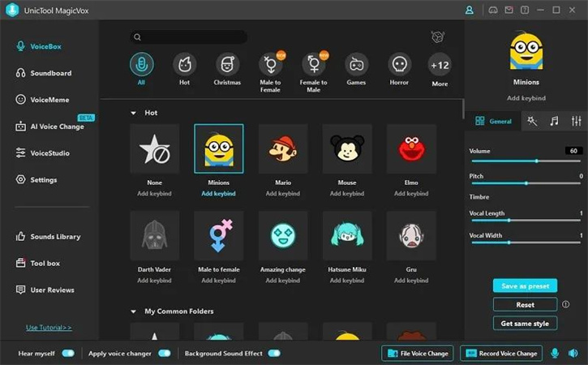
Task: Collapse My Common Folders section
Action: coord(133,311)
